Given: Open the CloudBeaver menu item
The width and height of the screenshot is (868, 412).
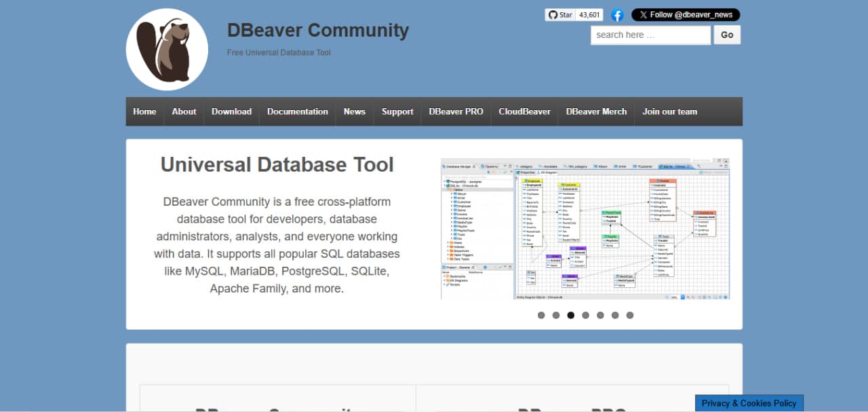Looking at the screenshot, I should 525,111.
